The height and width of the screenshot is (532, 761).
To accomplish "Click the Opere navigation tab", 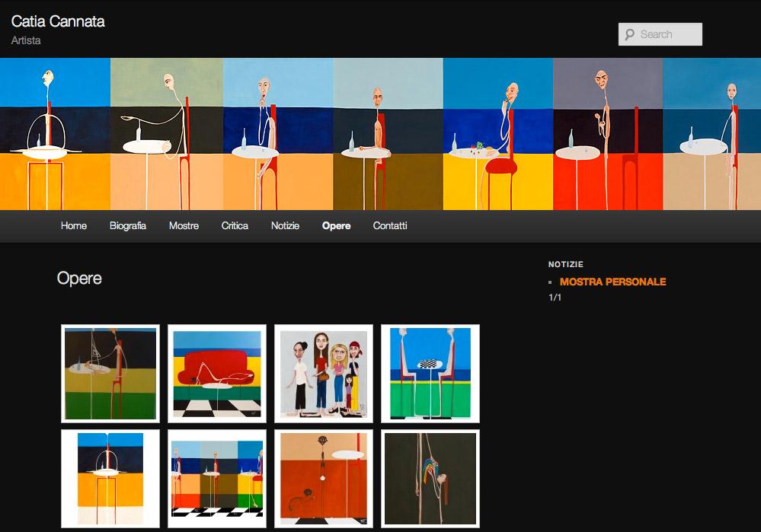I will (336, 226).
